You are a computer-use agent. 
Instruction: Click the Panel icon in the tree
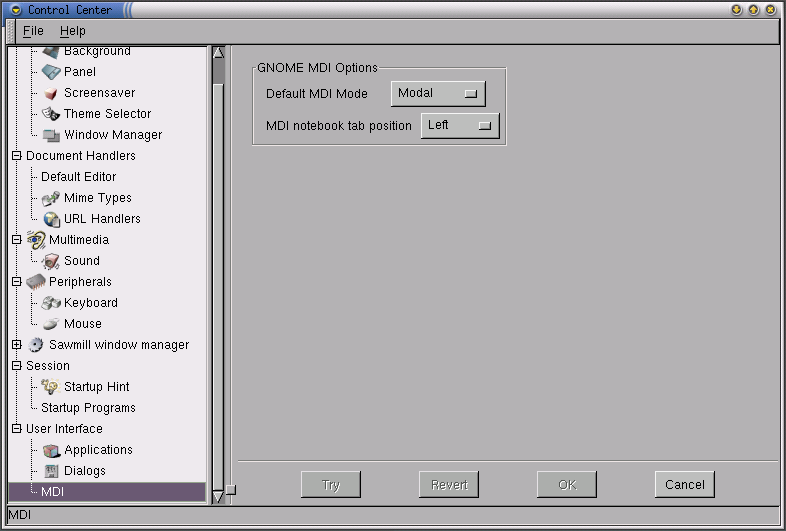pos(51,72)
